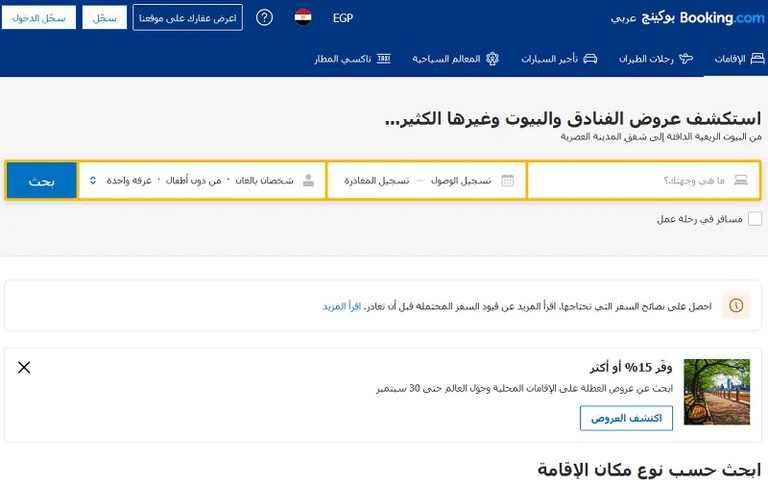Image resolution: width=768 pixels, height=485 pixels.
Task: Click the TAXI icon
Action: 384,59
